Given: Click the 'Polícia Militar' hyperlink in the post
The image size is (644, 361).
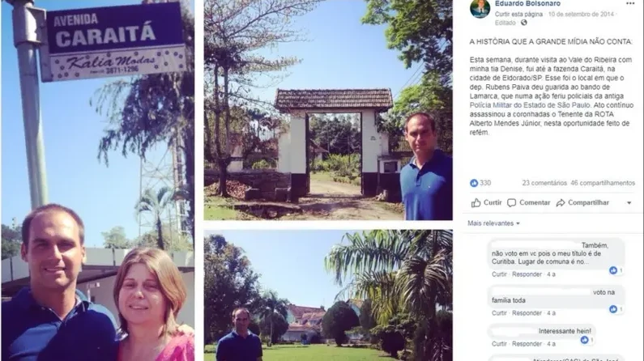Looking at the screenshot, I should pos(491,105).
